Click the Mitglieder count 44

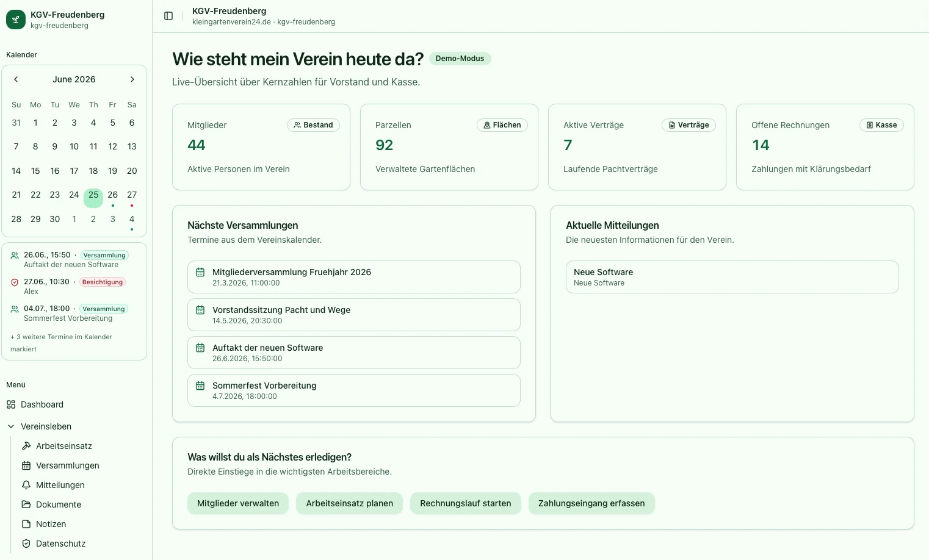pos(197,145)
